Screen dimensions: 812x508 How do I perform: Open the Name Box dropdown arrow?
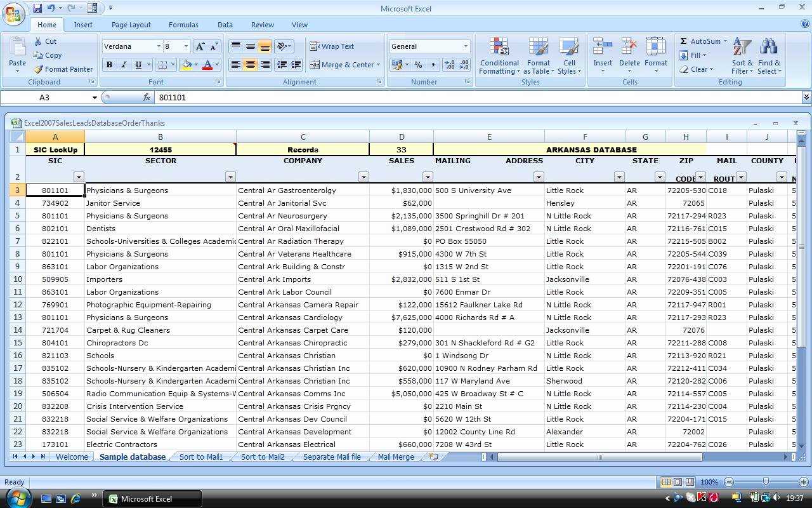click(x=95, y=97)
